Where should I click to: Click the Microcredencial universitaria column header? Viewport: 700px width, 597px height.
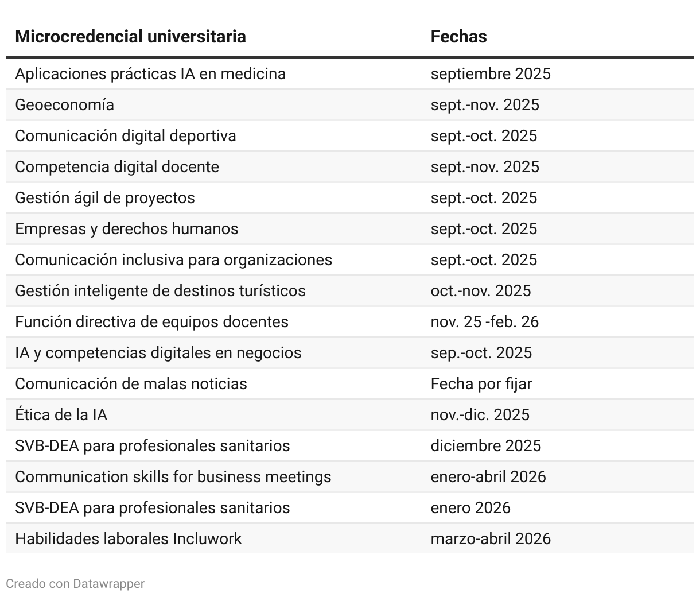click(x=130, y=37)
